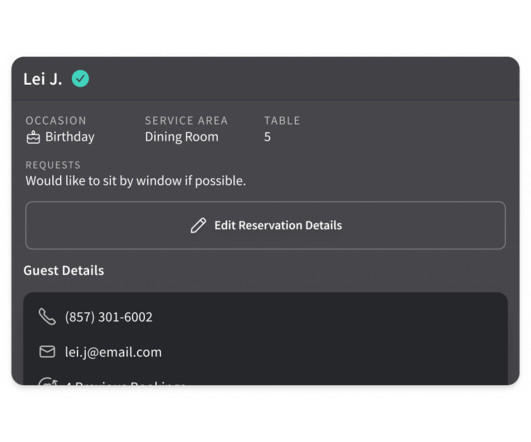Viewport: 531px width, 442px height.
Task: Click the SERVICE AREA field label
Action: pyautogui.click(x=186, y=121)
